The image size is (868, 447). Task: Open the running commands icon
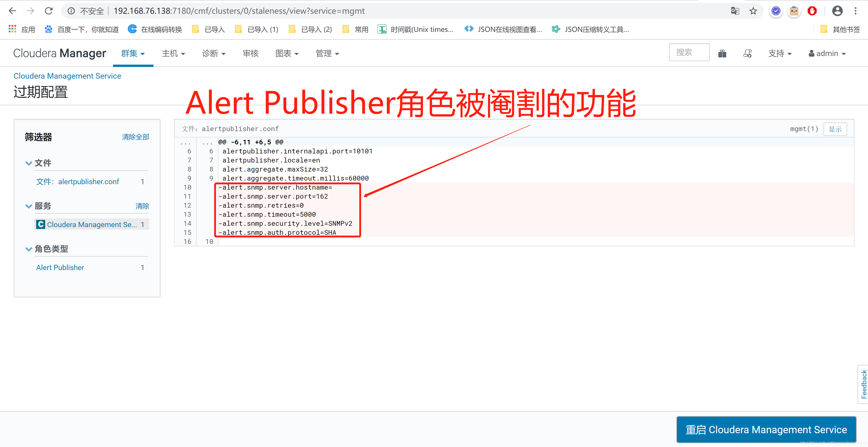point(747,54)
